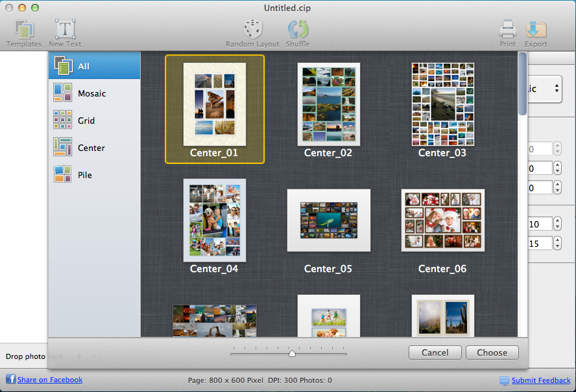This screenshot has height=392, width=576.
Task: Click the Facebook logo icon
Action: click(10, 379)
